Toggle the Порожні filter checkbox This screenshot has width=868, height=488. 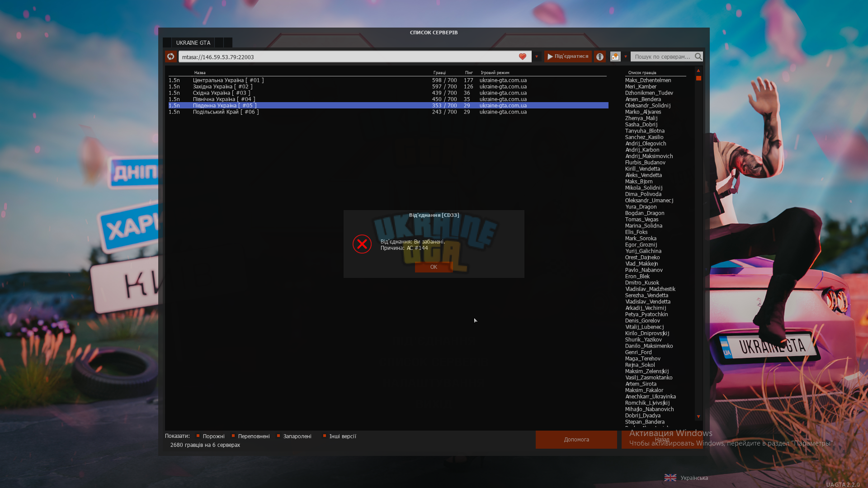click(x=198, y=436)
